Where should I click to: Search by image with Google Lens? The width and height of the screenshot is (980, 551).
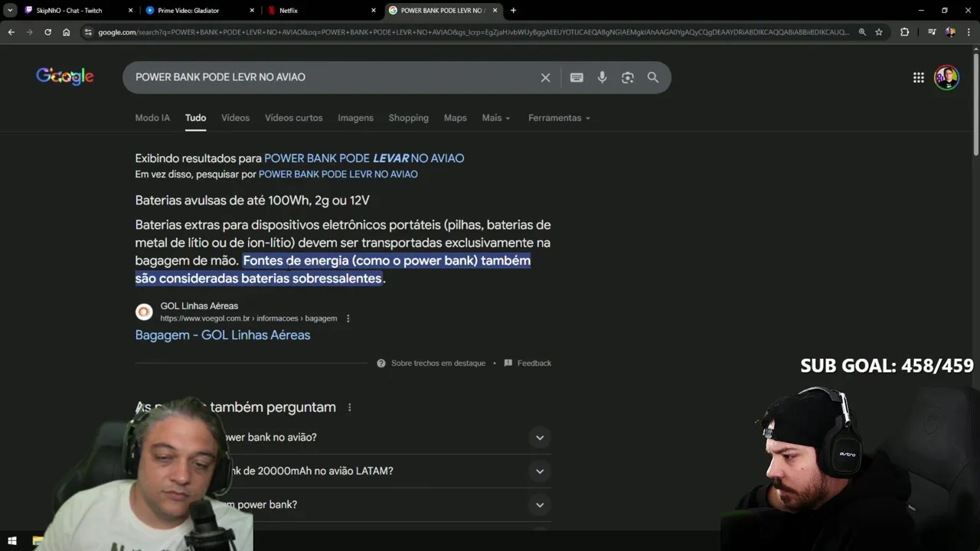(628, 77)
